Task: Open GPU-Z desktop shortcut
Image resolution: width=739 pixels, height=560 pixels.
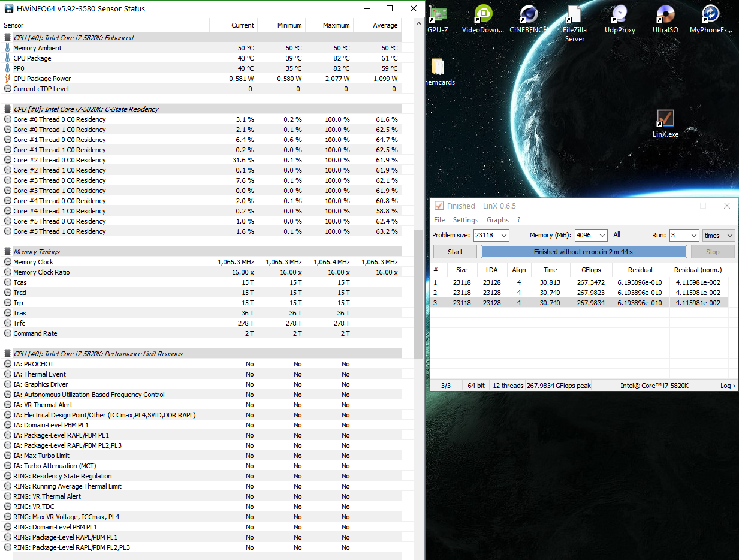Action: 438,19
